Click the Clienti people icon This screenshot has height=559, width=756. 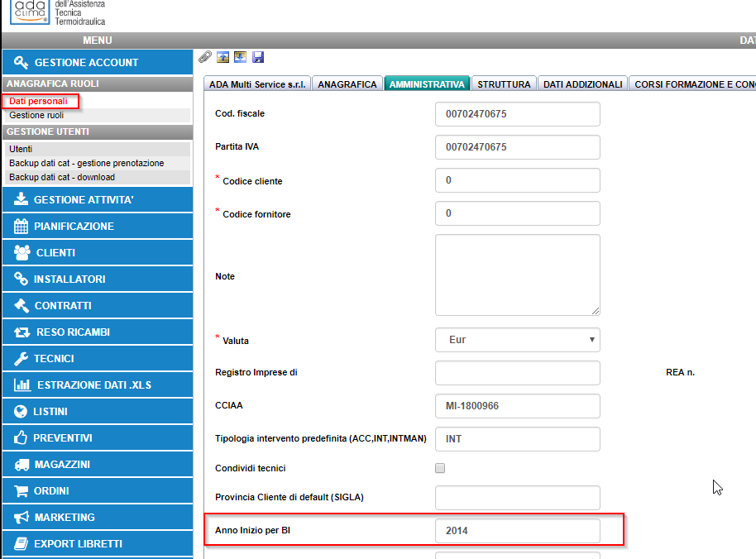point(22,252)
